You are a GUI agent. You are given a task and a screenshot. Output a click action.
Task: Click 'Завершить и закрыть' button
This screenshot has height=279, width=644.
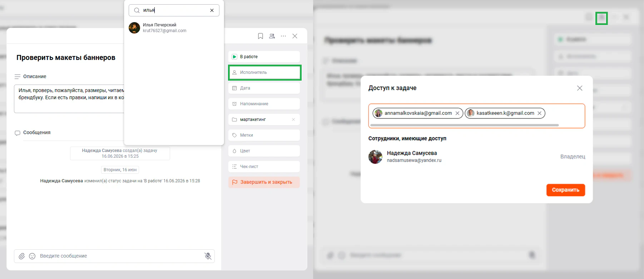264,182
